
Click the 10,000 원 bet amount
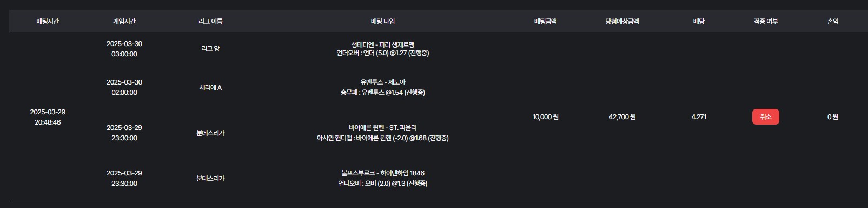(x=545, y=117)
